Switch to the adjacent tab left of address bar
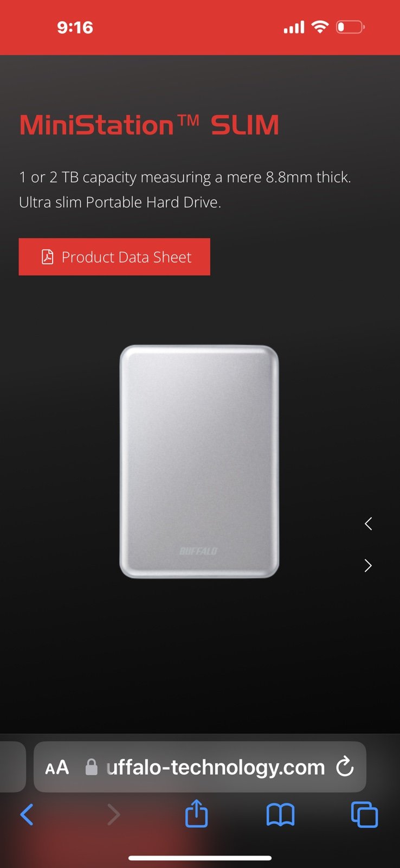The image size is (400, 868). 12,767
